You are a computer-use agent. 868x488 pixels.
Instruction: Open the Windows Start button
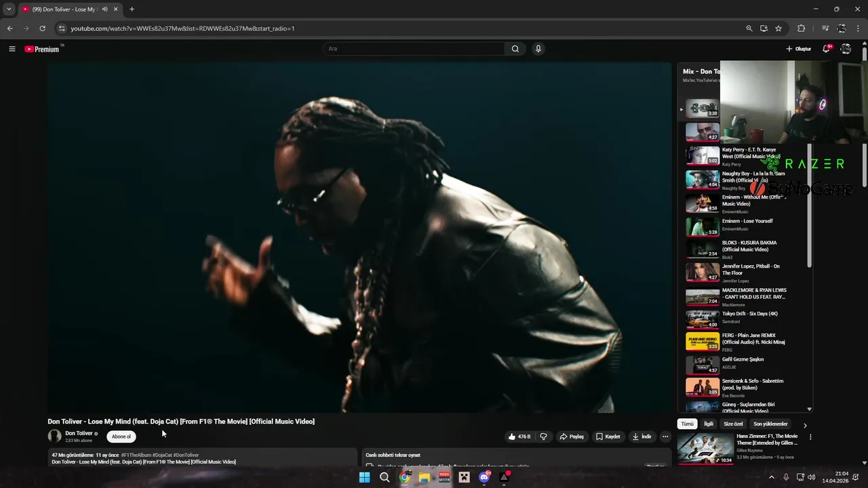pyautogui.click(x=364, y=477)
